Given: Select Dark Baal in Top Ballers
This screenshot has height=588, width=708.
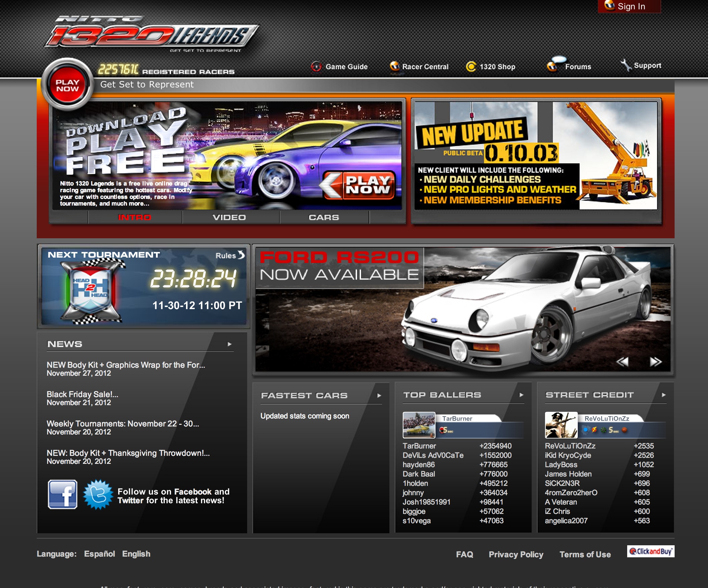Looking at the screenshot, I should (418, 474).
